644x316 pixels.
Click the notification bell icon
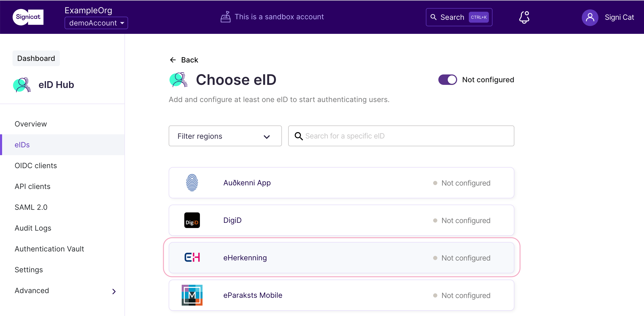(x=523, y=17)
